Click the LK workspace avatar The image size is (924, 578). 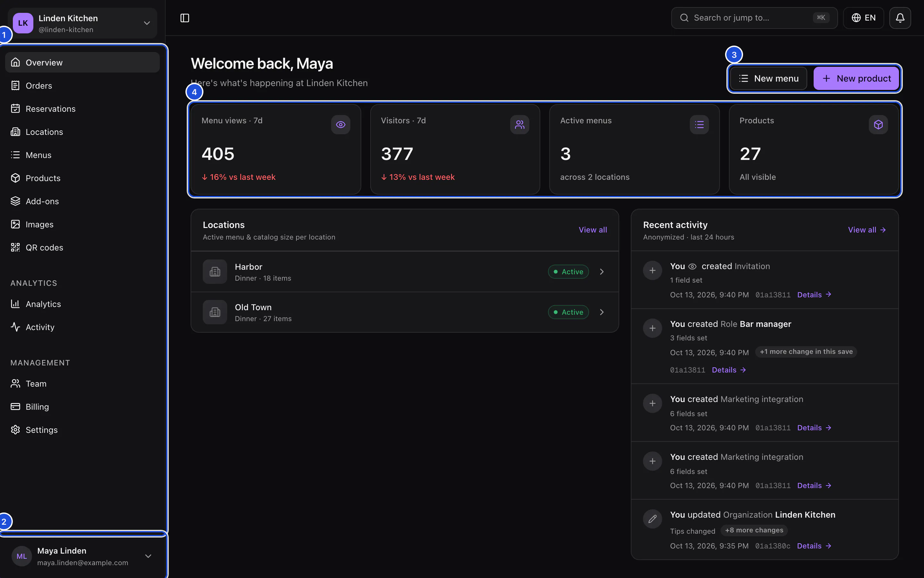23,23
